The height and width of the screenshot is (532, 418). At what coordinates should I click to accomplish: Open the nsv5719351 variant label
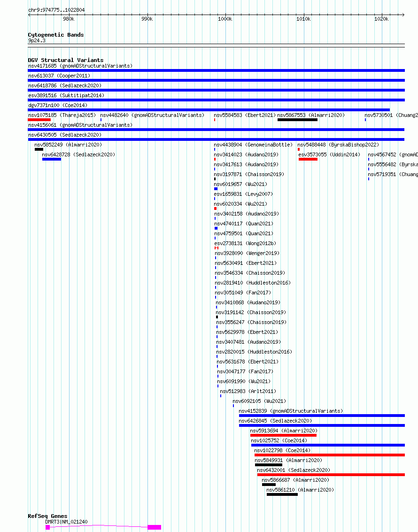click(x=393, y=174)
